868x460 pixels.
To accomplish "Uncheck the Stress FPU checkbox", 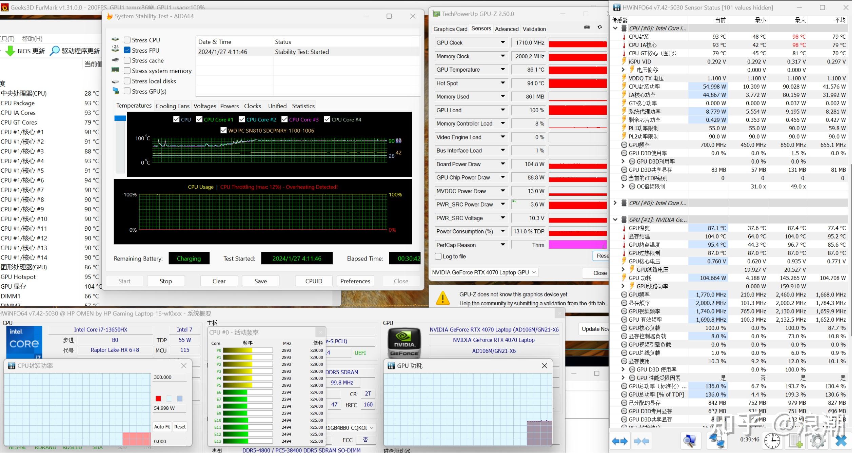I will tap(127, 50).
